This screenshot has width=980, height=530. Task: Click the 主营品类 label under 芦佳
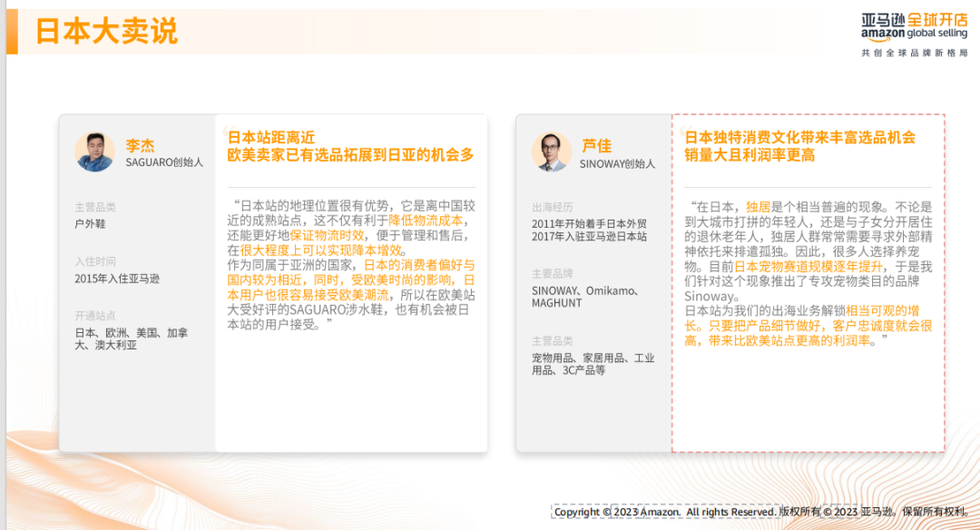point(552,340)
